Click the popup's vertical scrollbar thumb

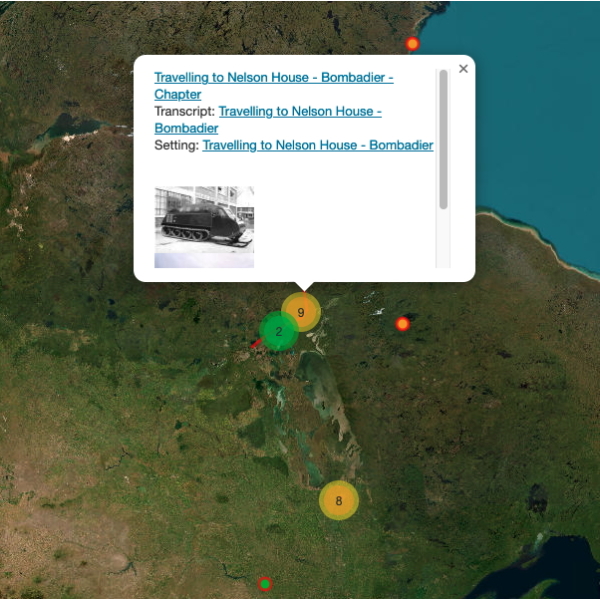pyautogui.click(x=443, y=138)
